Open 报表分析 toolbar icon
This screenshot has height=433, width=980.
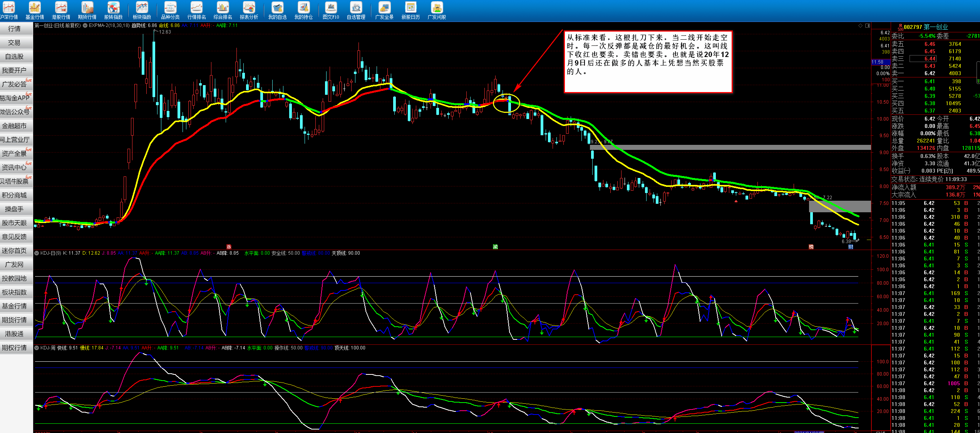coord(249,10)
